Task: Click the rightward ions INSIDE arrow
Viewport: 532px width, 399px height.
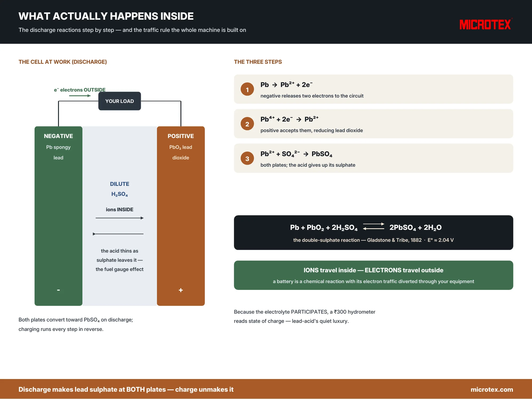Action: click(x=119, y=218)
